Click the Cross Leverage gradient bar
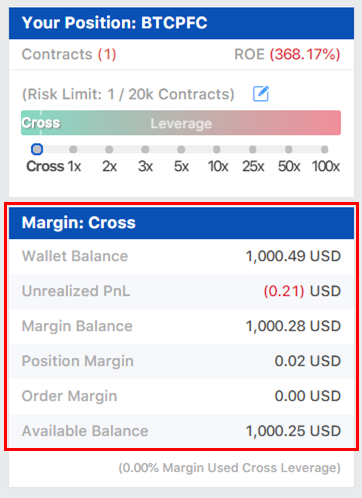 point(181,123)
